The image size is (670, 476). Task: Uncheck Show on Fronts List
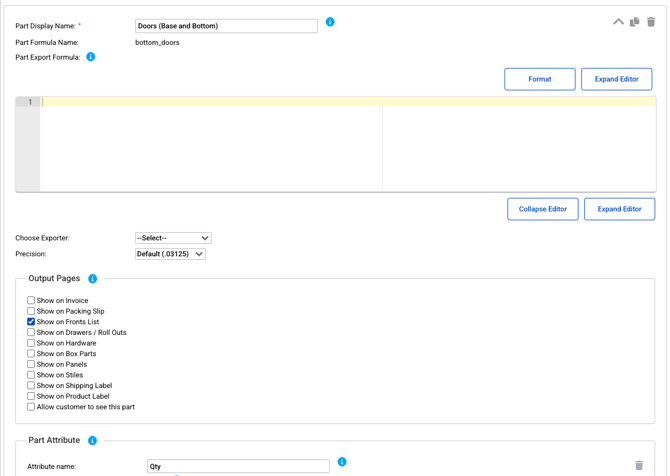click(x=31, y=322)
